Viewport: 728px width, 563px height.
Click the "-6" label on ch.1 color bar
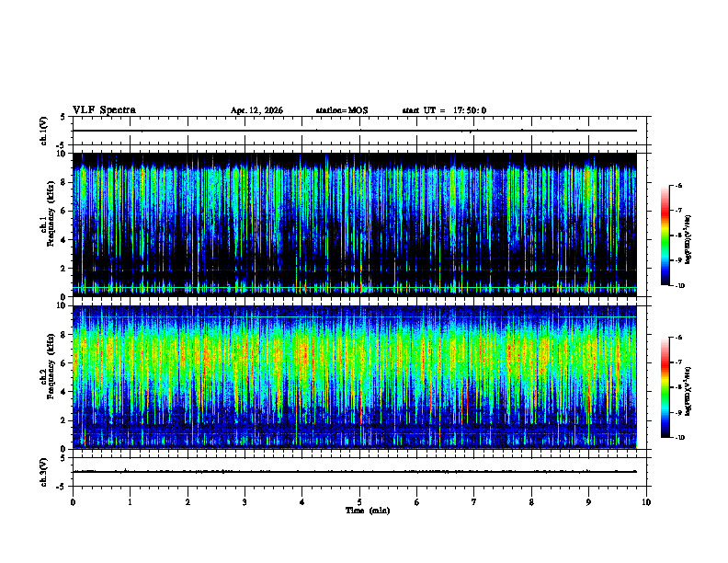coord(677,185)
